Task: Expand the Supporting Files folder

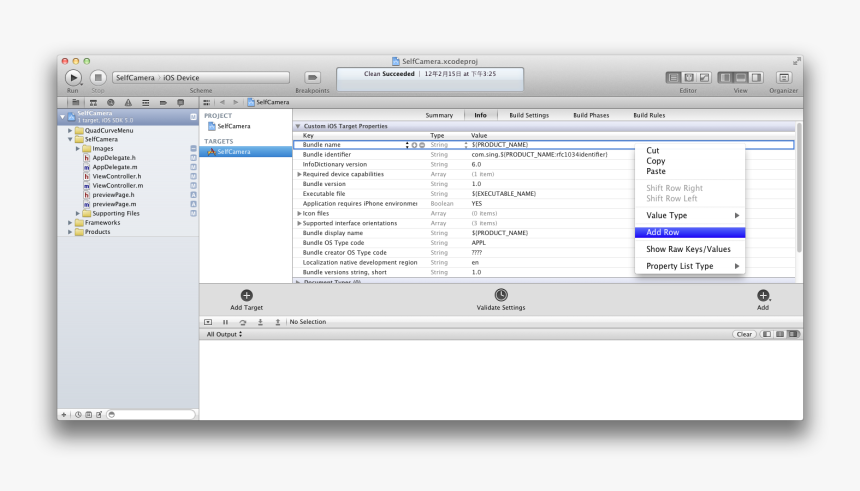Action: click(x=78, y=213)
